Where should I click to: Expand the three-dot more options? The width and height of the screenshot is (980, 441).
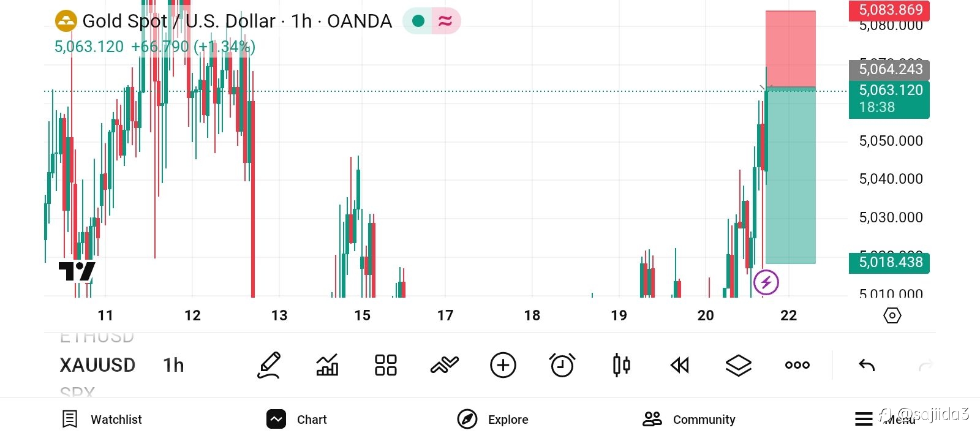click(x=797, y=365)
